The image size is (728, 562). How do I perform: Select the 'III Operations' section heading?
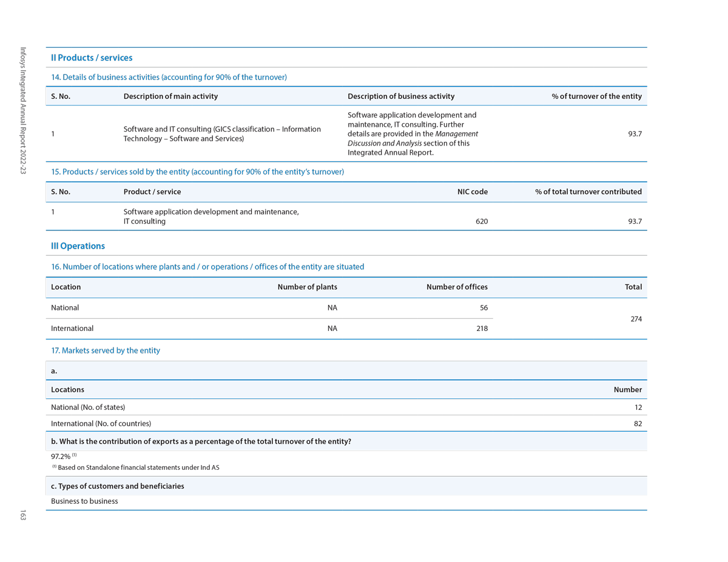click(78, 246)
